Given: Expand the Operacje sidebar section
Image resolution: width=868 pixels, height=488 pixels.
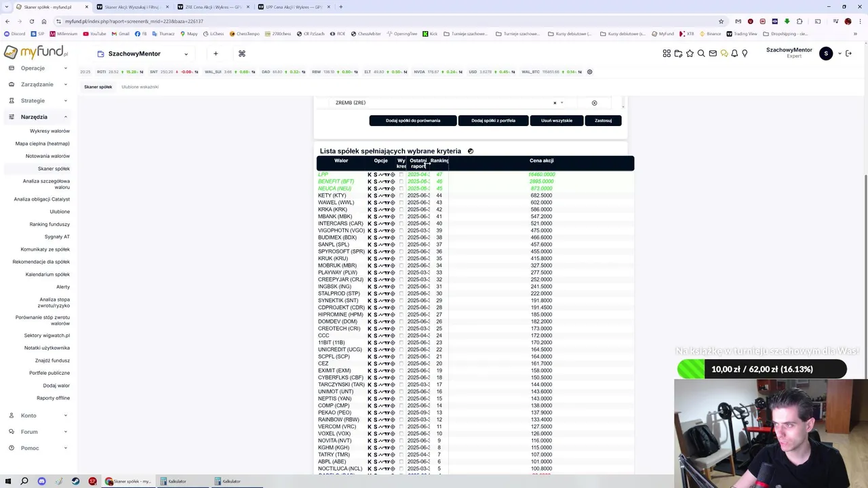Looking at the screenshot, I should (38, 68).
